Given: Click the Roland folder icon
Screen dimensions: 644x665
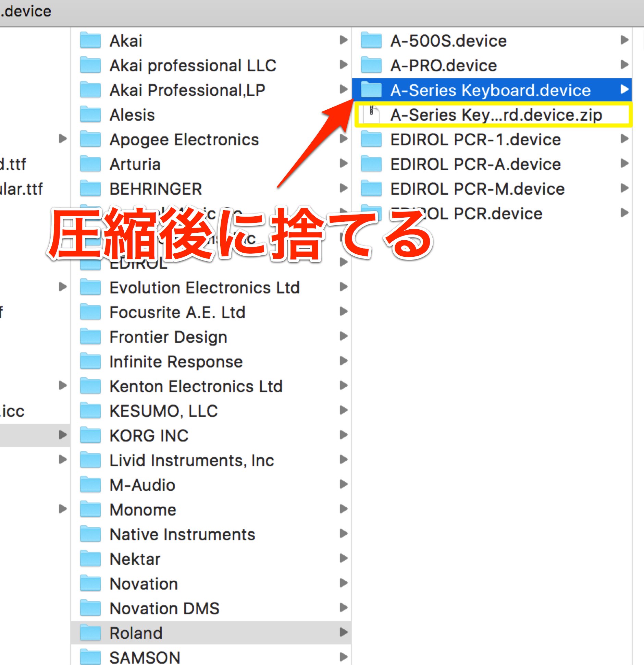Looking at the screenshot, I should click(90, 633).
